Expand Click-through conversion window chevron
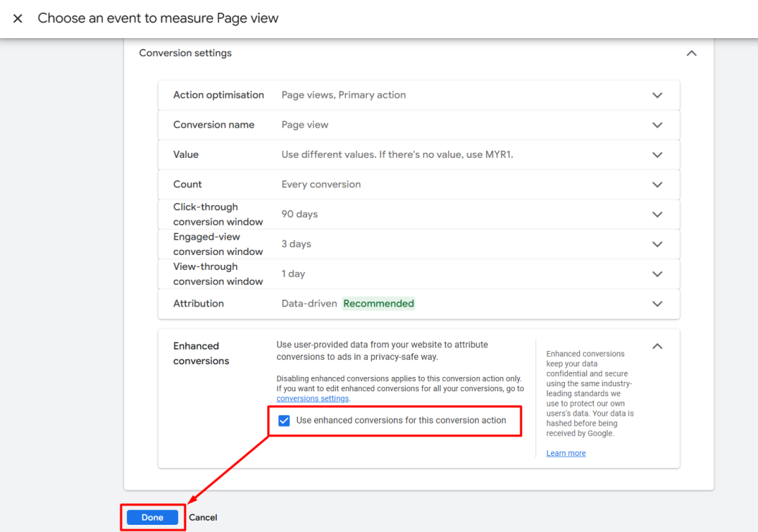This screenshot has height=532, width=758. point(657,214)
